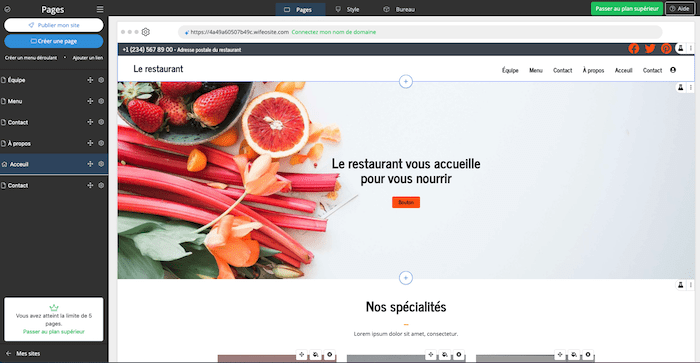Click the settings icon on the first specialty card
700x363 pixels.
point(329,355)
